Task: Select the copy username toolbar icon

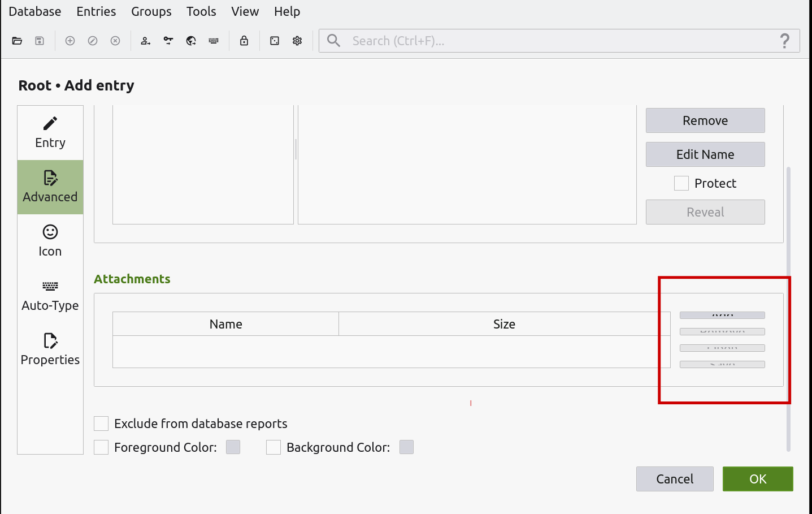Action: click(x=145, y=40)
